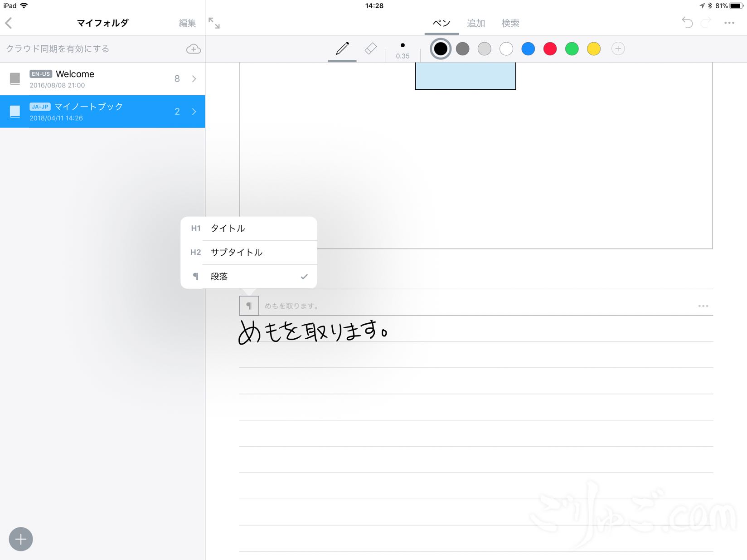Switch to eraser mode

(x=370, y=49)
